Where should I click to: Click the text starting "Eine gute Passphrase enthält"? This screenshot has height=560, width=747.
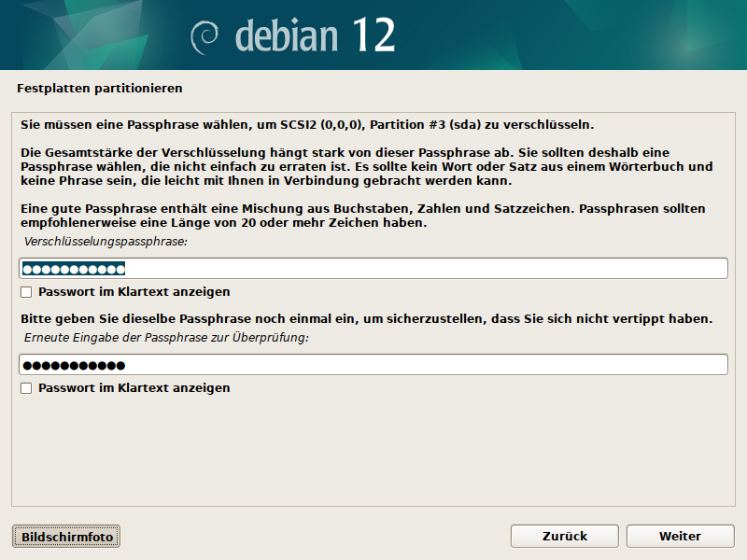364,217
